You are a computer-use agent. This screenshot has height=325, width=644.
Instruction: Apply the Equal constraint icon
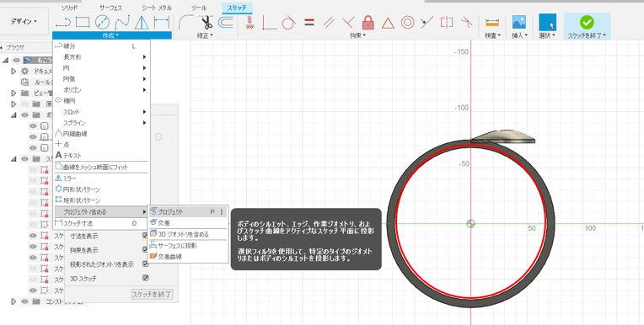(x=309, y=22)
